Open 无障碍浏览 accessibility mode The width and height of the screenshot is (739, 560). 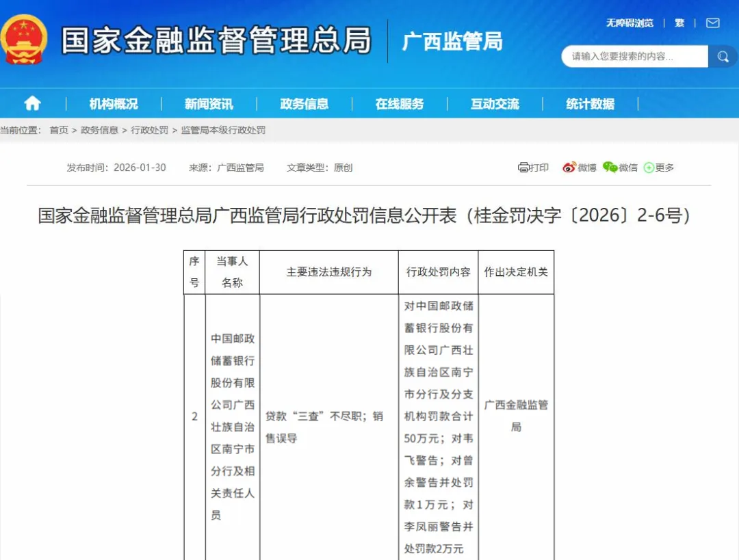coord(630,23)
